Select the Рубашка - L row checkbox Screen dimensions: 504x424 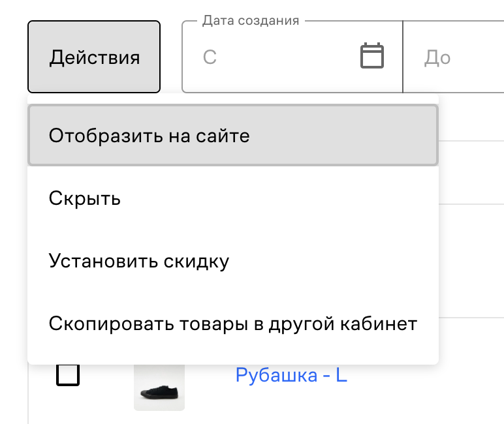click(69, 375)
